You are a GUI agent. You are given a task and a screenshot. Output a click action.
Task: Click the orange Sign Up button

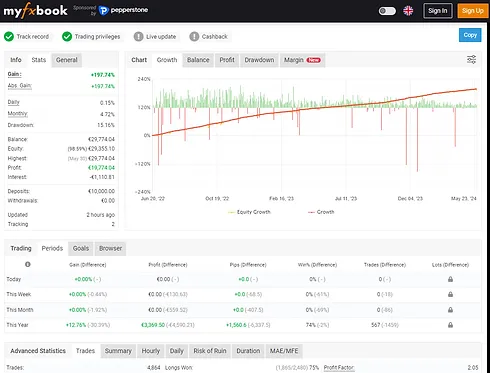click(x=473, y=11)
